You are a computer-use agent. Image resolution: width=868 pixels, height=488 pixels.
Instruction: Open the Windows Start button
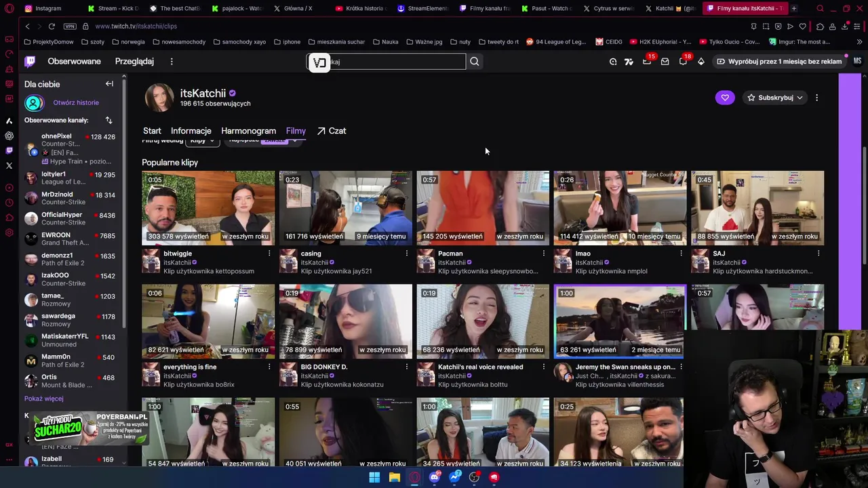(374, 477)
